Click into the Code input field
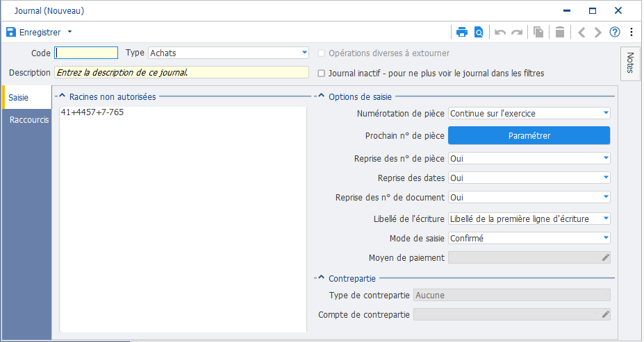The width and height of the screenshot is (644, 342). [86, 53]
